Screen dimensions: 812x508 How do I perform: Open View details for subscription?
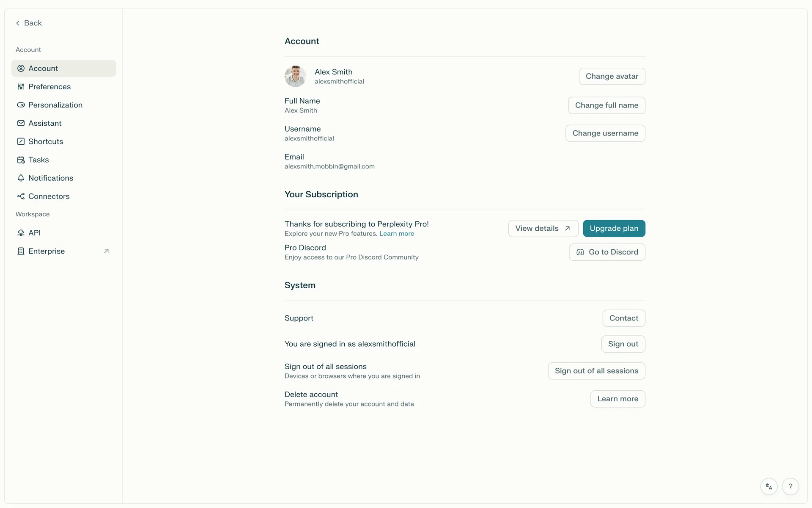[543, 229]
